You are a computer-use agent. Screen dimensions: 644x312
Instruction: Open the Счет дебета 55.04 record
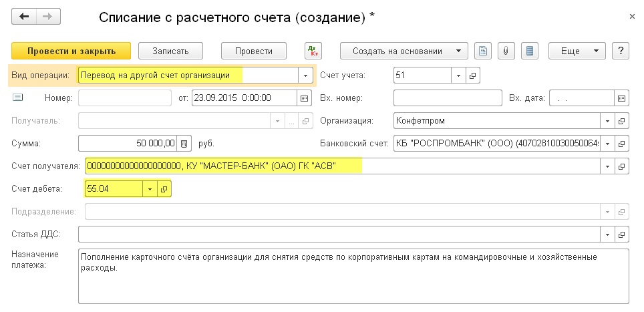[x=164, y=189]
